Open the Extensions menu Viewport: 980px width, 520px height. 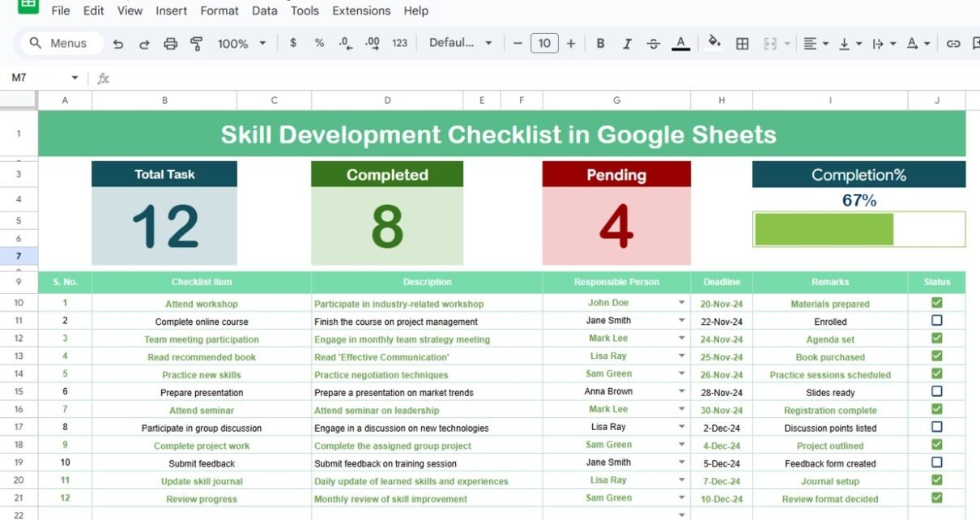tap(361, 11)
